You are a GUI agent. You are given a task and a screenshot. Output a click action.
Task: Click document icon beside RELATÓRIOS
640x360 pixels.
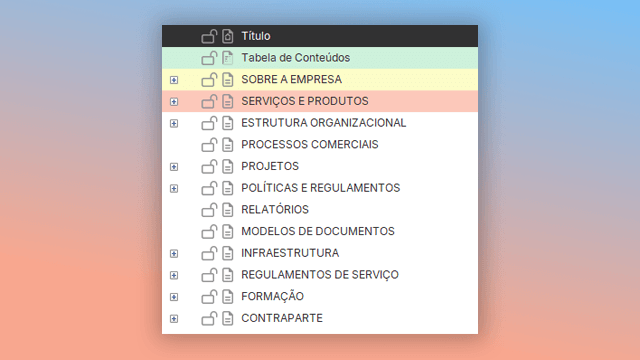[x=228, y=210]
